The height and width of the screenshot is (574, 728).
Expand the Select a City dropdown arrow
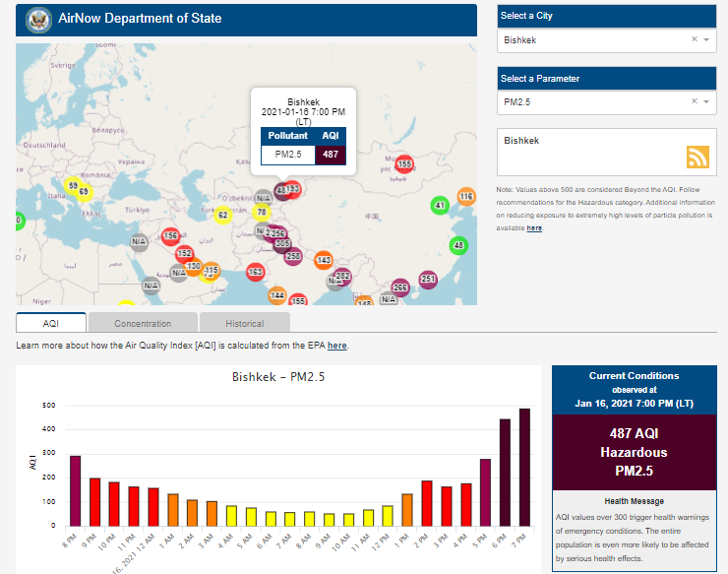pos(707,40)
